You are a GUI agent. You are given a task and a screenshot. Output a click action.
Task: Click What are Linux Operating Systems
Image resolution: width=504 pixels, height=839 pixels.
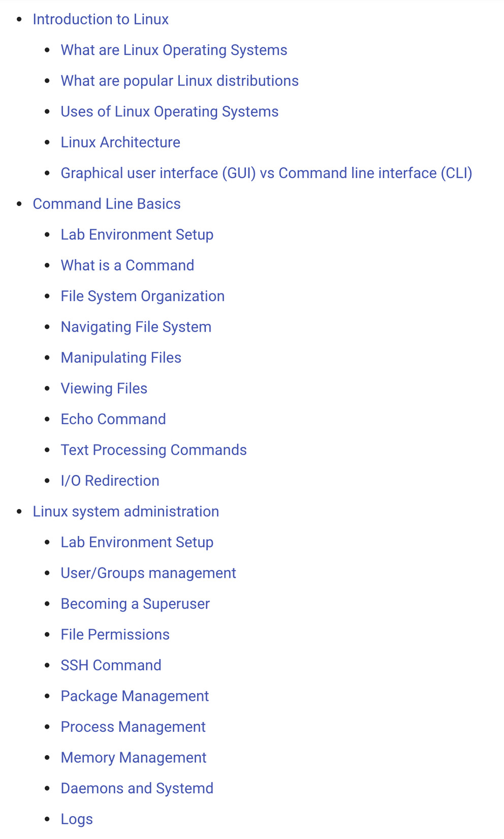pos(174,50)
